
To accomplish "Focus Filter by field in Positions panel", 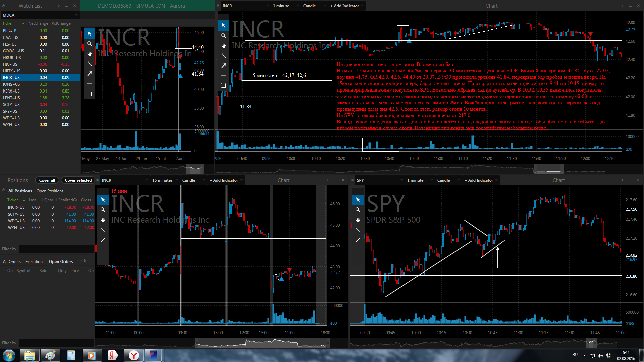I will click(56, 249).
